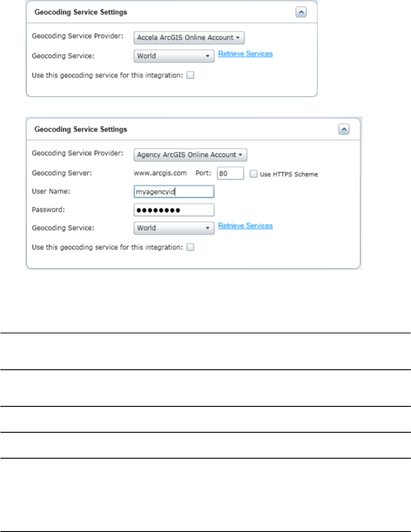Click Retrieve Services link in Accela panel
Screen dimensions: 411x532
245,54
